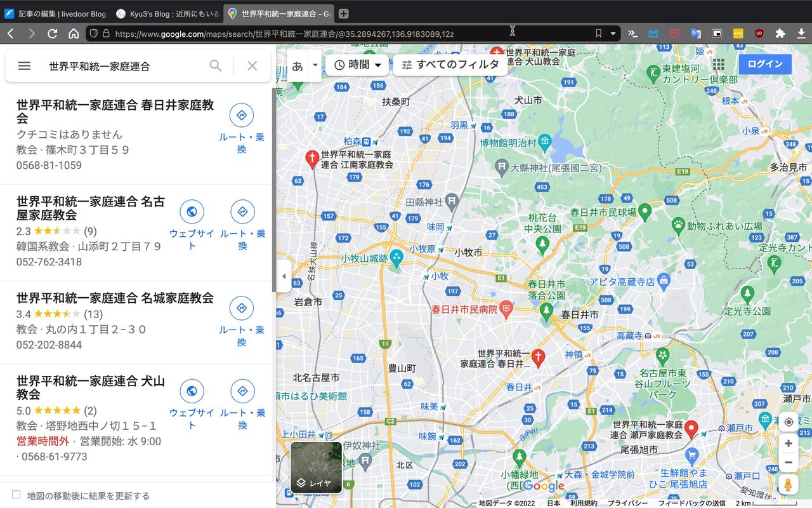Open the レイヤ layers thumbnail
The image size is (812, 508).
(x=317, y=467)
